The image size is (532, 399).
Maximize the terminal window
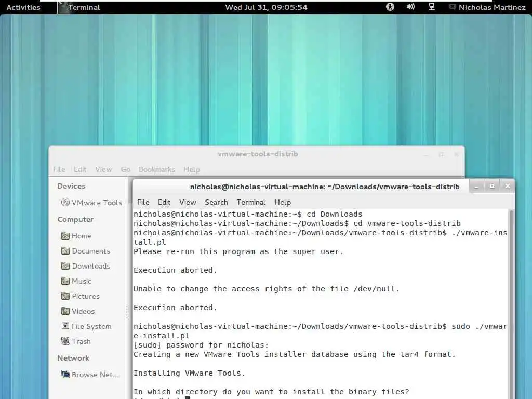[492, 186]
